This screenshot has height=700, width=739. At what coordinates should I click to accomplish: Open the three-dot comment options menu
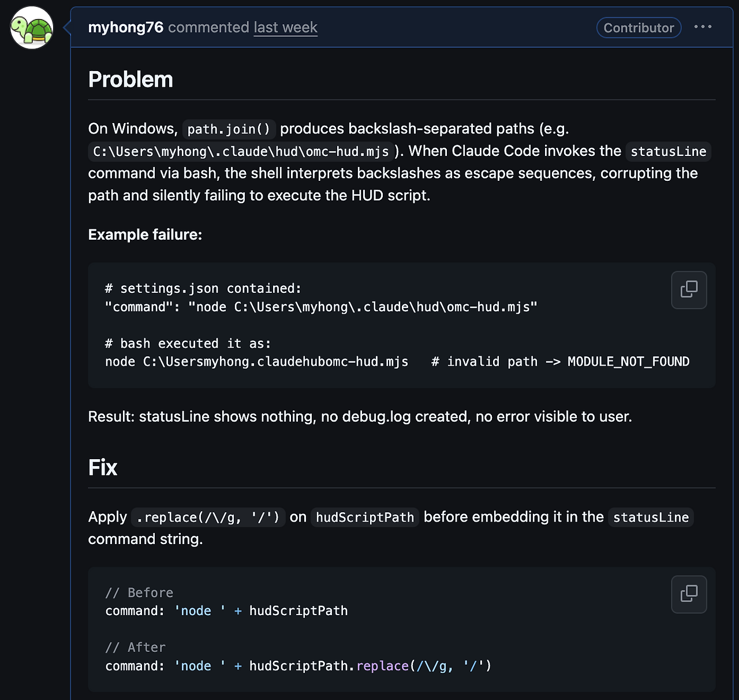[x=703, y=27]
